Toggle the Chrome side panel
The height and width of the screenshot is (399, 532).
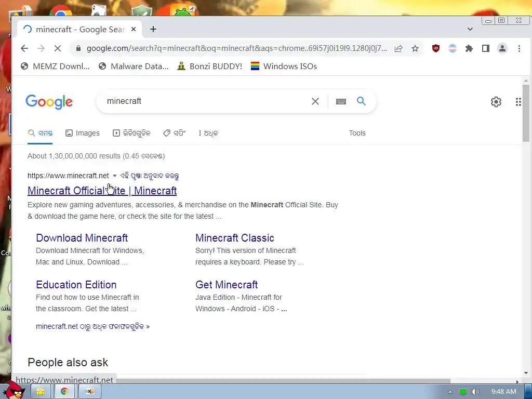(486, 48)
